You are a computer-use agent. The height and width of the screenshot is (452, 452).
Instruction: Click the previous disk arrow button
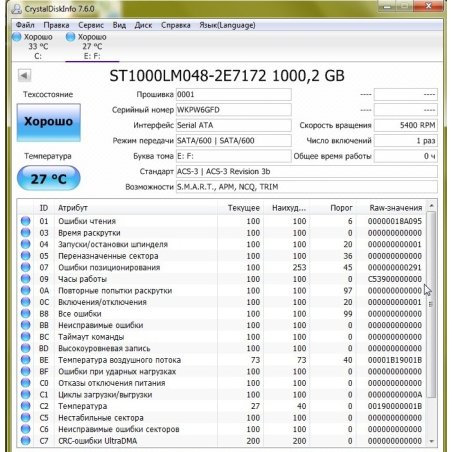point(24,75)
